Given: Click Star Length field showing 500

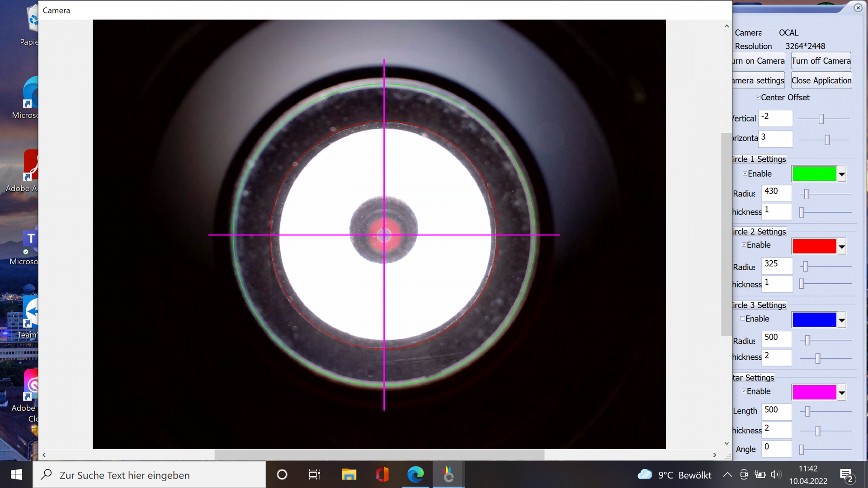Looking at the screenshot, I should [777, 412].
